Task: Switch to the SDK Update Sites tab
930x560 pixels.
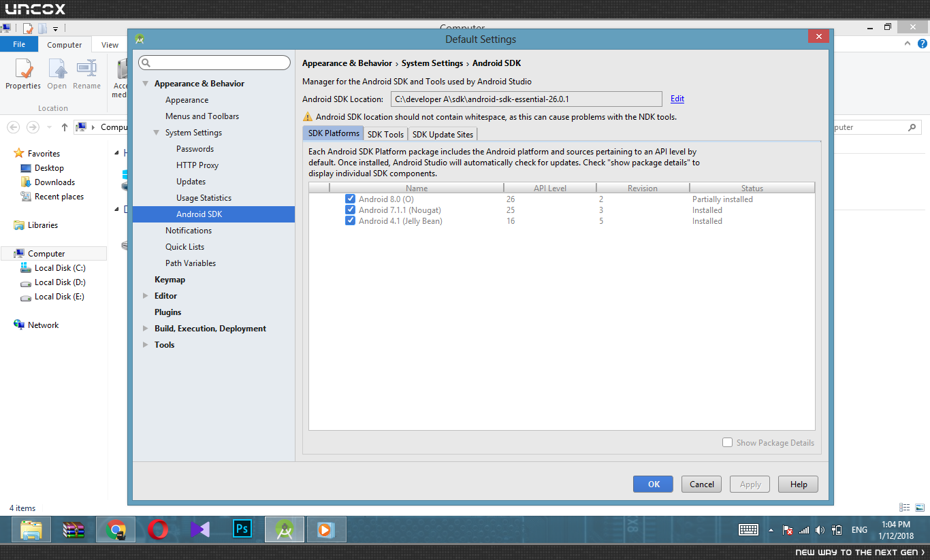Action: [443, 134]
